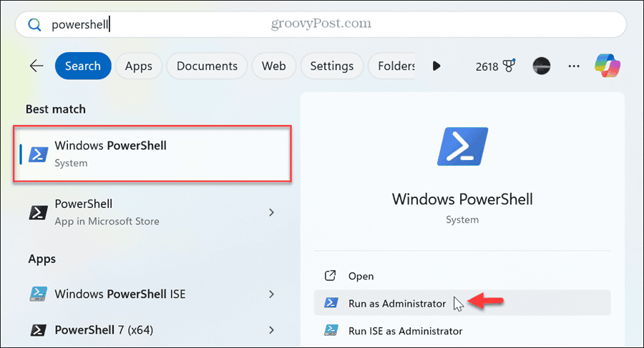Click the Open external-link icon
Viewport: 644px width, 348px height.
330,275
